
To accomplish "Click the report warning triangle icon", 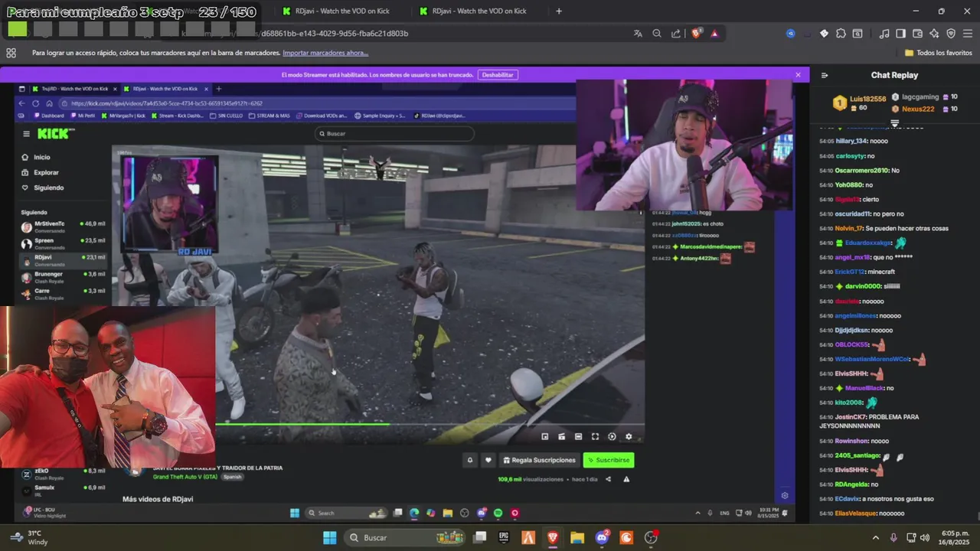I will pos(626,479).
